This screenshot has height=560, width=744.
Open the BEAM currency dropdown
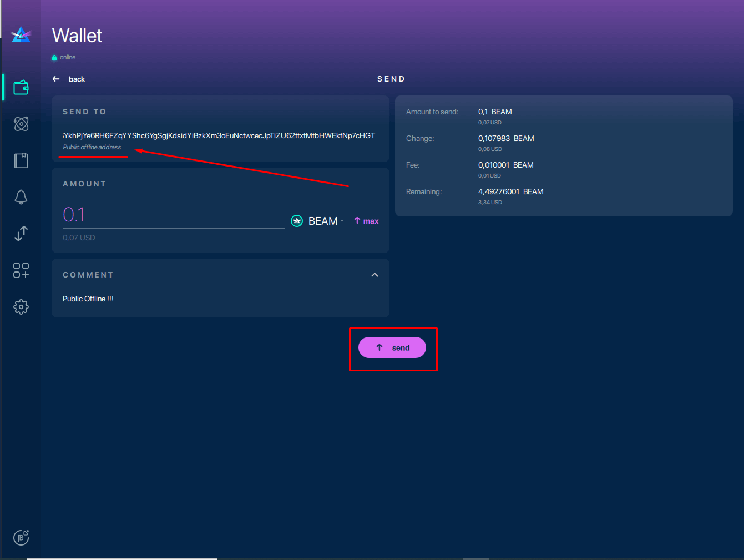click(326, 221)
